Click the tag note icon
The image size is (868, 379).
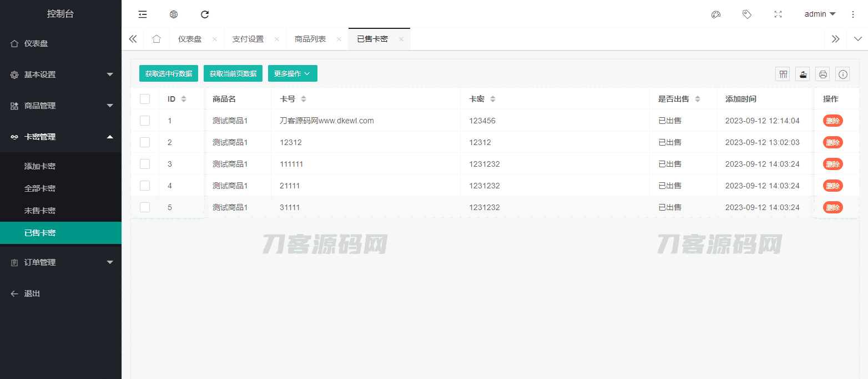coord(747,14)
